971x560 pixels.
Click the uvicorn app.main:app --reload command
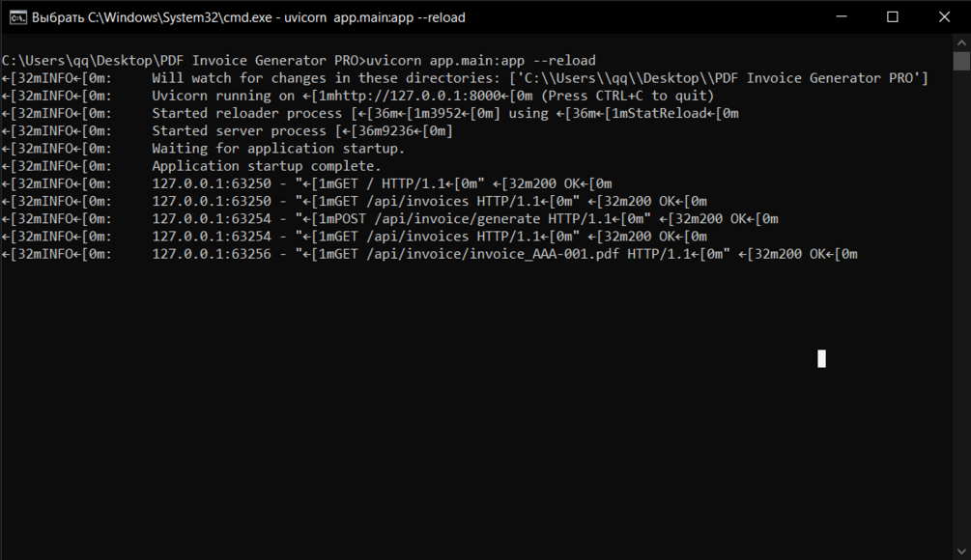pyautogui.click(x=481, y=61)
